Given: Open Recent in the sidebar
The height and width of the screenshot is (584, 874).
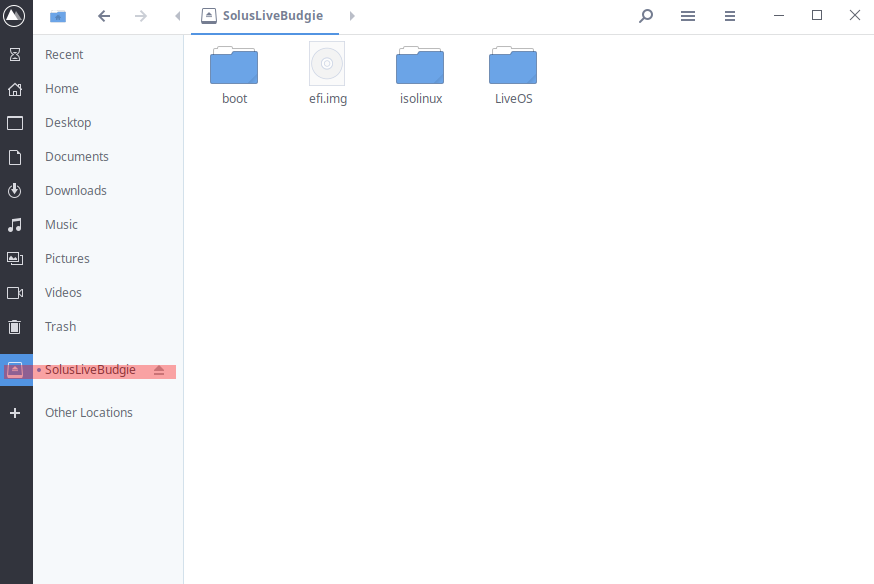Looking at the screenshot, I should [x=64, y=55].
